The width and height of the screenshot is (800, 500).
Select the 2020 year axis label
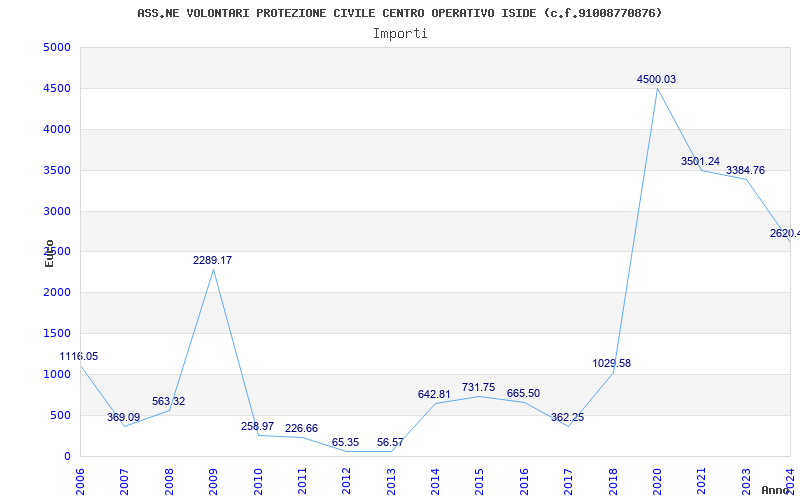pyautogui.click(x=657, y=480)
